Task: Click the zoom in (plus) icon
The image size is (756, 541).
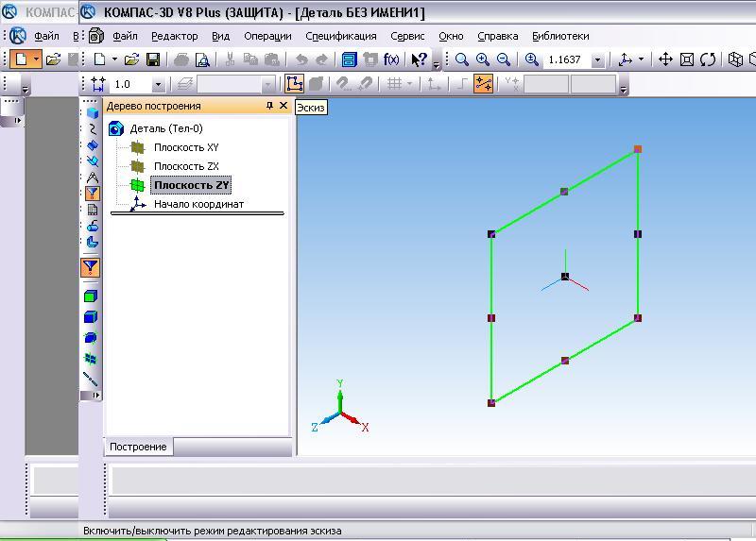Action: [x=483, y=59]
